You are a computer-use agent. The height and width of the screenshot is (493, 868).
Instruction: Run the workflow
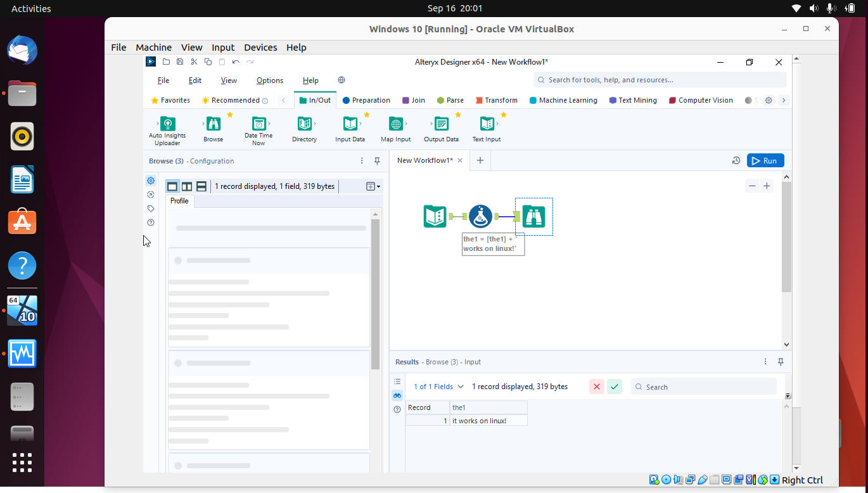tap(765, 160)
